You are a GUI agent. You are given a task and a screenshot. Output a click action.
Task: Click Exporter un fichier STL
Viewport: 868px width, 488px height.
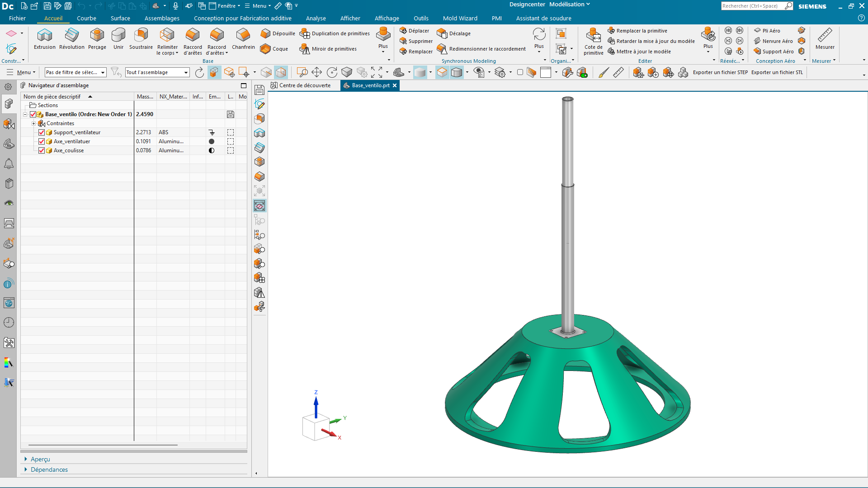point(777,72)
